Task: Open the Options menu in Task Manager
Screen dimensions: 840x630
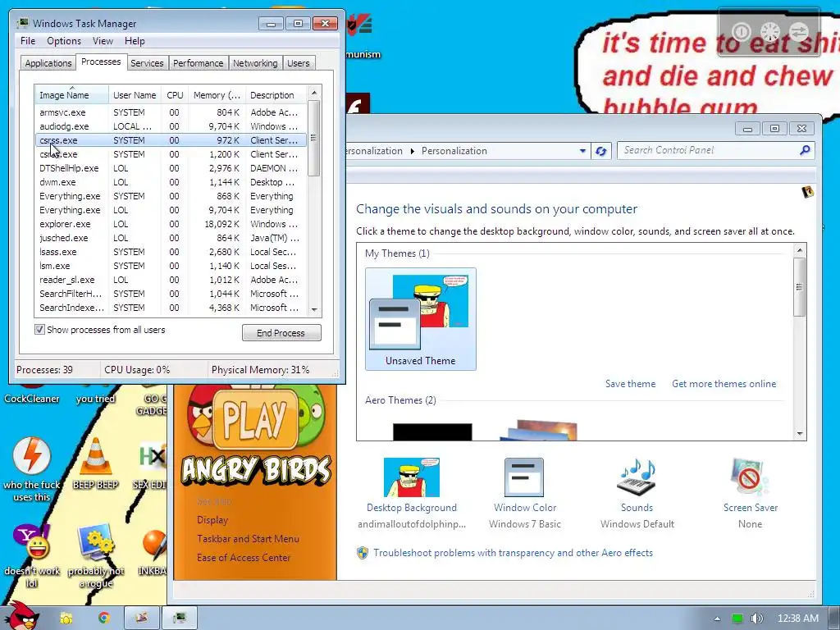Action: click(x=64, y=41)
